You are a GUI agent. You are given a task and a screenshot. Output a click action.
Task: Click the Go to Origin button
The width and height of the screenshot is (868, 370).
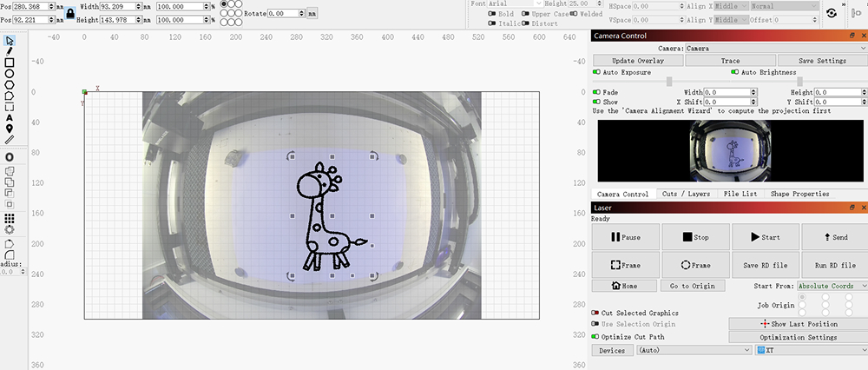pyautogui.click(x=693, y=286)
